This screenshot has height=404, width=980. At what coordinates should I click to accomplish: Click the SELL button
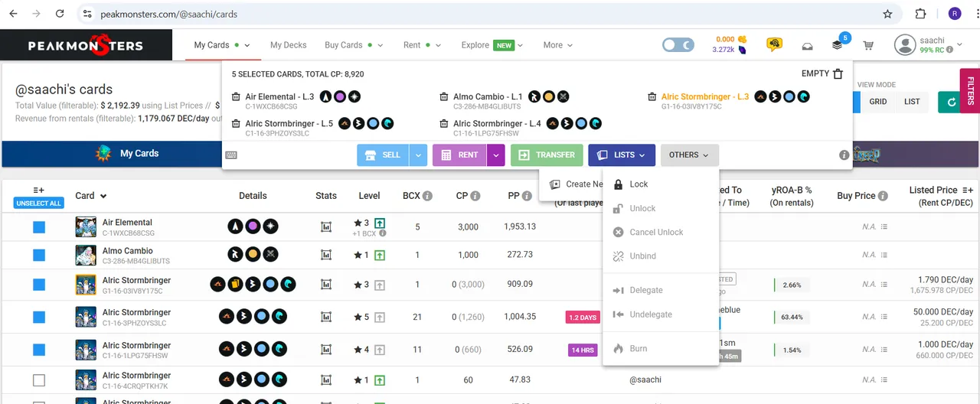(x=383, y=155)
